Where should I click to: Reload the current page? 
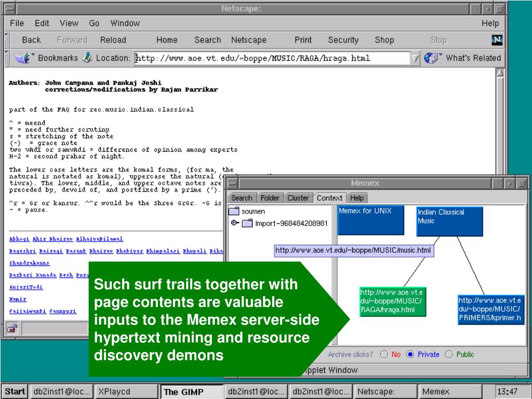113,40
